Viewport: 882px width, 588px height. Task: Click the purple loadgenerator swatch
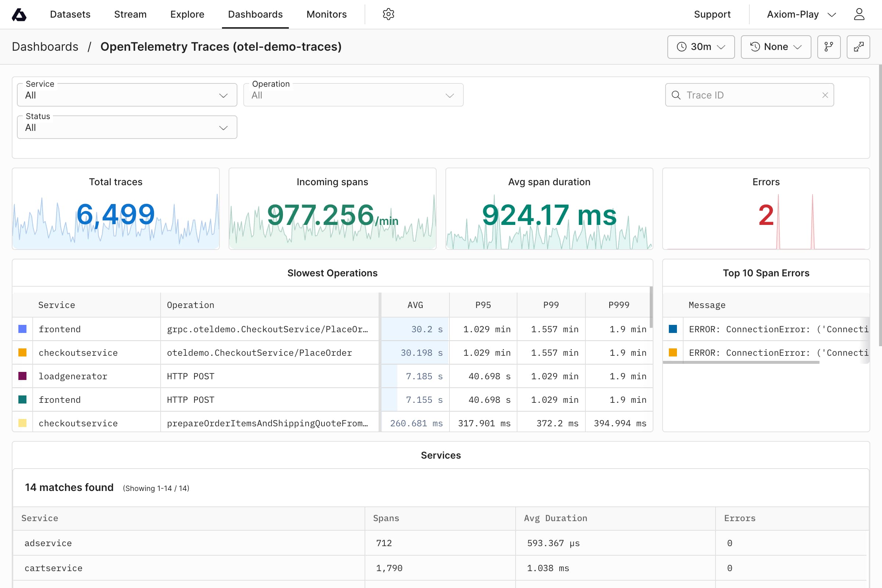[x=22, y=376]
